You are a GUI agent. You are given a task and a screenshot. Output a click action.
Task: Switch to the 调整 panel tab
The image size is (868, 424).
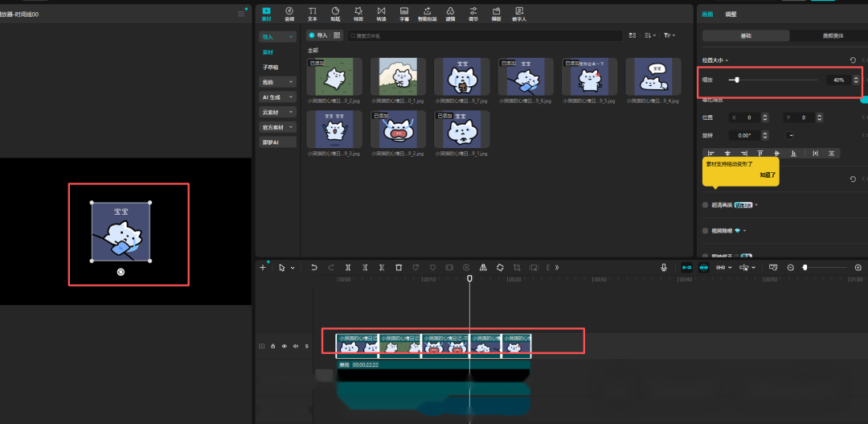[x=731, y=14]
